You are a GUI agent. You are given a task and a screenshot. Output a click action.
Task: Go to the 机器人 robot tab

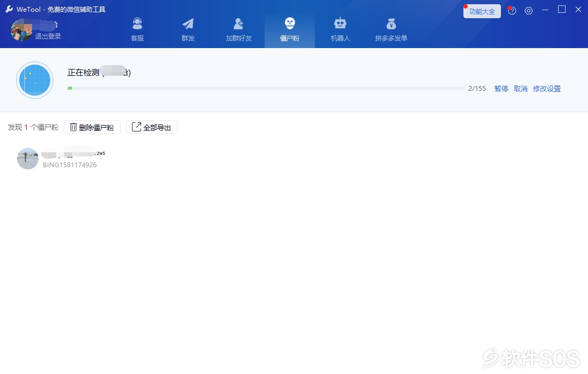(x=340, y=30)
